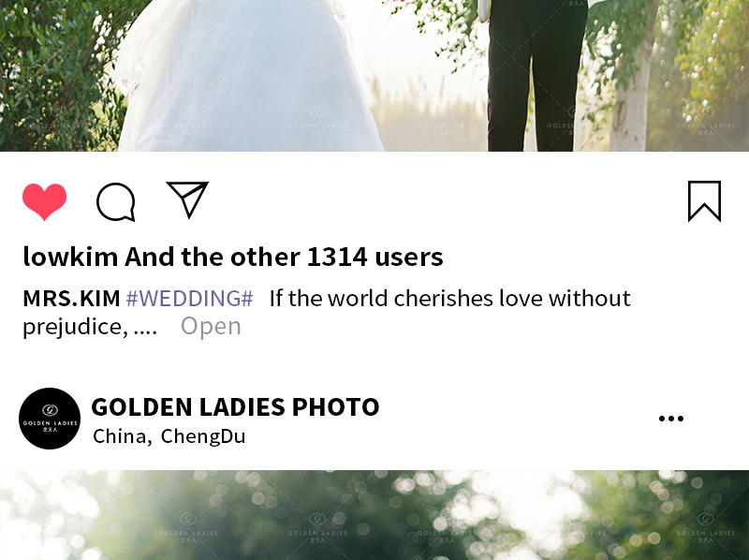Tap the Golden Ladies round profile avatar
The height and width of the screenshot is (560, 749).
point(50,419)
